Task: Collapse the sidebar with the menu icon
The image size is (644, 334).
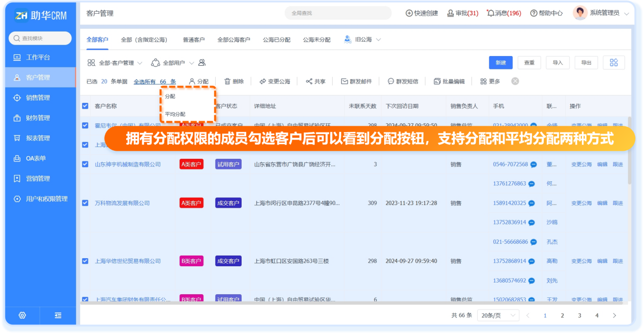Action: [x=58, y=315]
